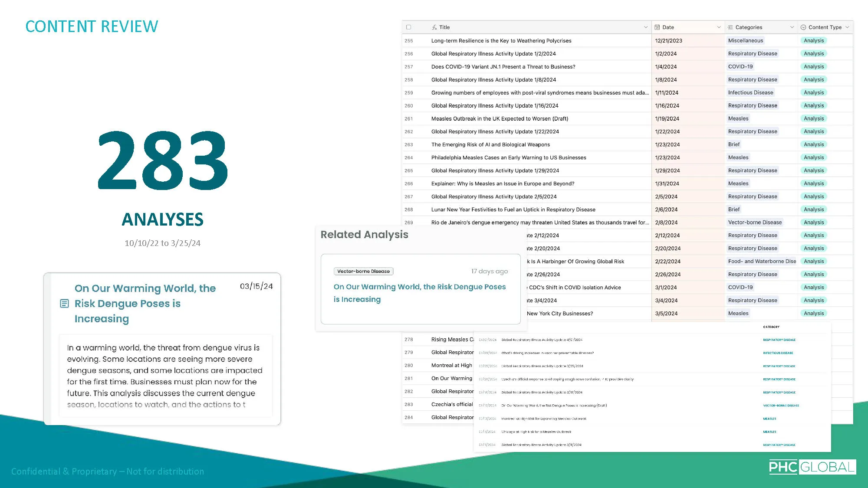Select the Miscellaneous category tag in row 255

(745, 41)
